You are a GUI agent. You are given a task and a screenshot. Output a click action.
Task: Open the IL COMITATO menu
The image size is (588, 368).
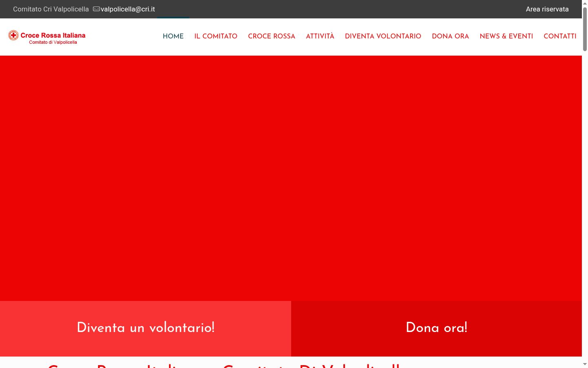point(216,36)
